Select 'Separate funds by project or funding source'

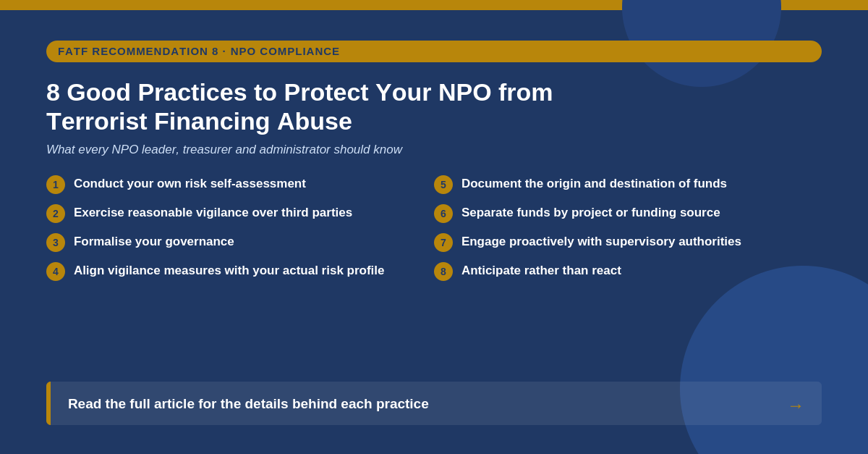click(591, 213)
